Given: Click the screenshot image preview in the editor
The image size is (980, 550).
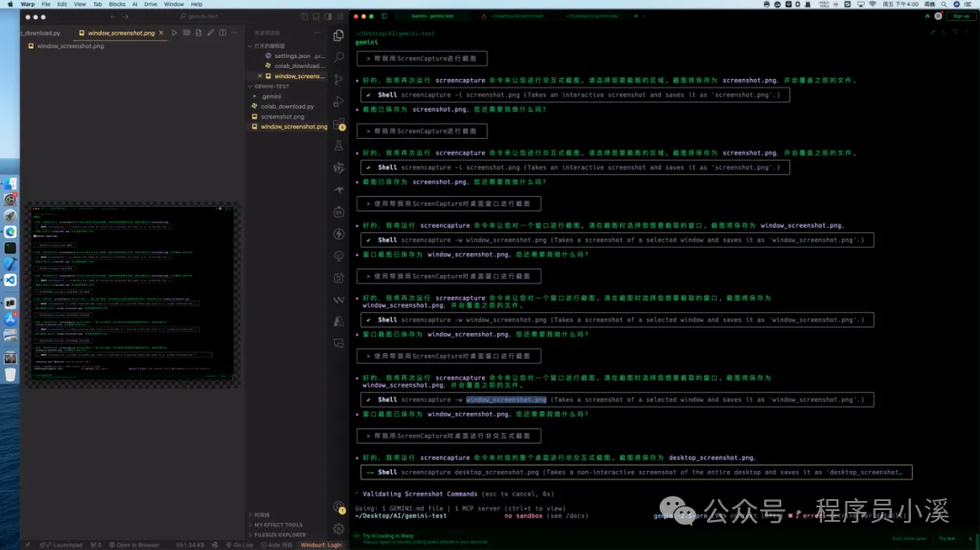Looking at the screenshot, I should click(x=132, y=294).
